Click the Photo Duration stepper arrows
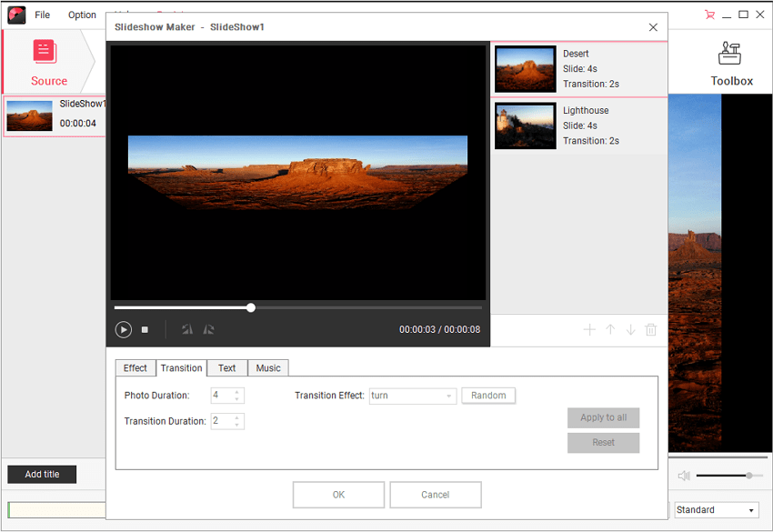This screenshot has height=532, width=773. click(x=237, y=396)
